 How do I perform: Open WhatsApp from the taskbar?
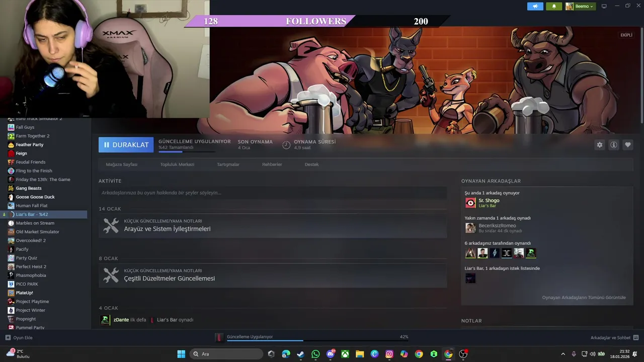pos(315,354)
